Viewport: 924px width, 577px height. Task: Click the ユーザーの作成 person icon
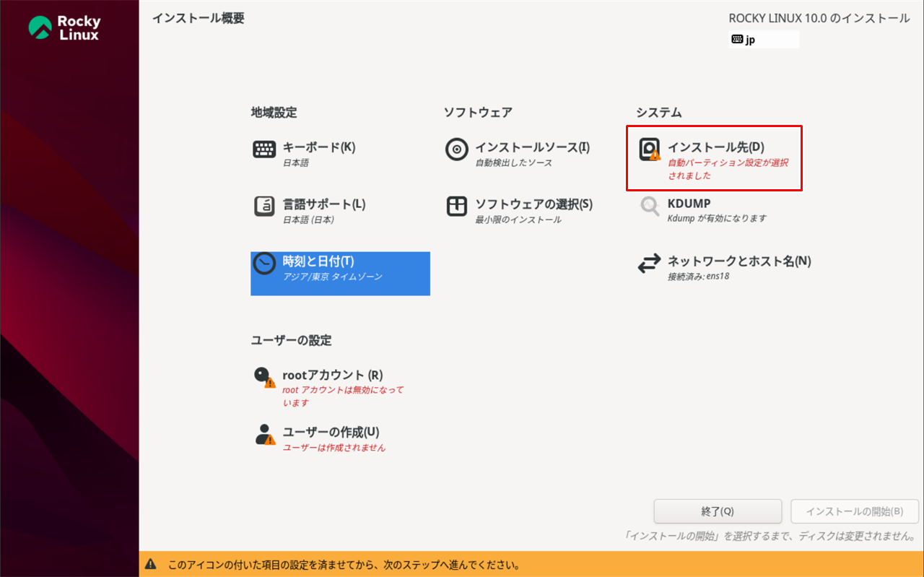click(264, 434)
